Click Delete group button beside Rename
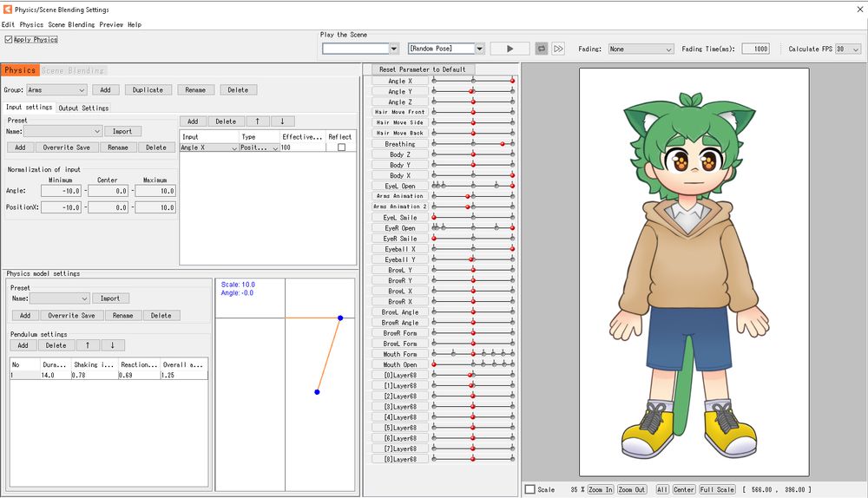 [x=238, y=89]
